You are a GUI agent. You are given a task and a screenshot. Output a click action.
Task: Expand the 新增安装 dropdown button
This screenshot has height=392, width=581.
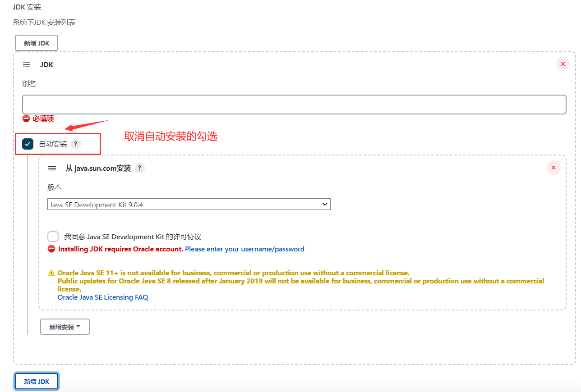[65, 327]
